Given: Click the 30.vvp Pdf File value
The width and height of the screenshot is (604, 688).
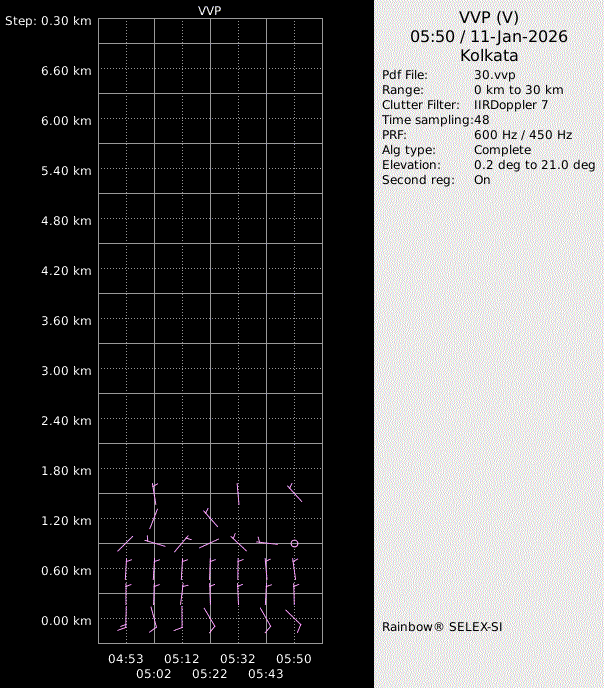Looking at the screenshot, I should 494,75.
